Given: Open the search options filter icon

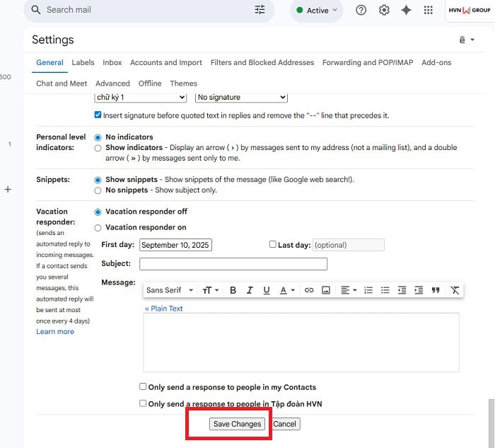Looking at the screenshot, I should pos(260,10).
